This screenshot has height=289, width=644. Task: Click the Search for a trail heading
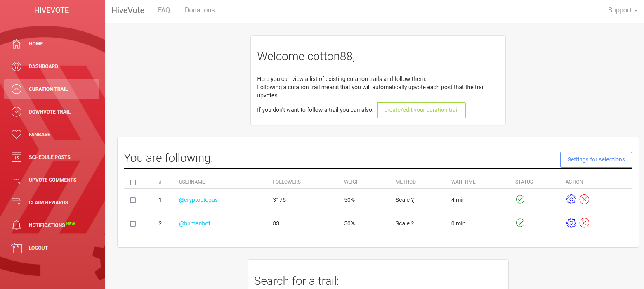[x=297, y=281]
